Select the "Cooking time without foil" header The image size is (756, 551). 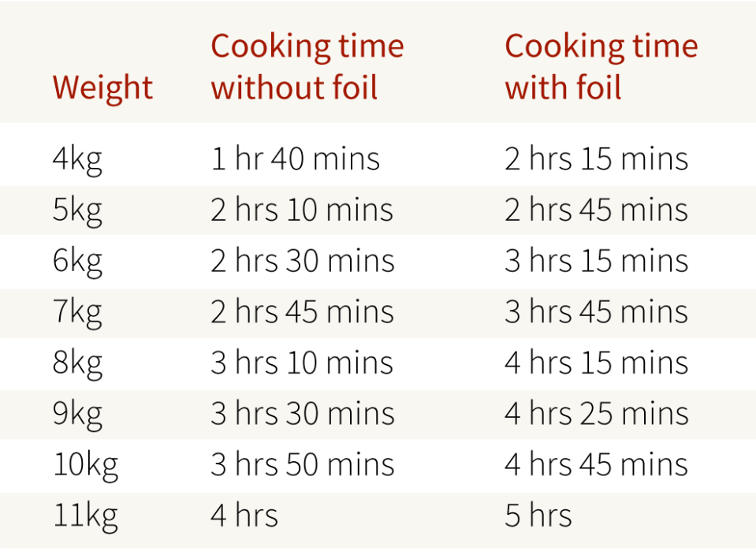pyautogui.click(x=307, y=67)
